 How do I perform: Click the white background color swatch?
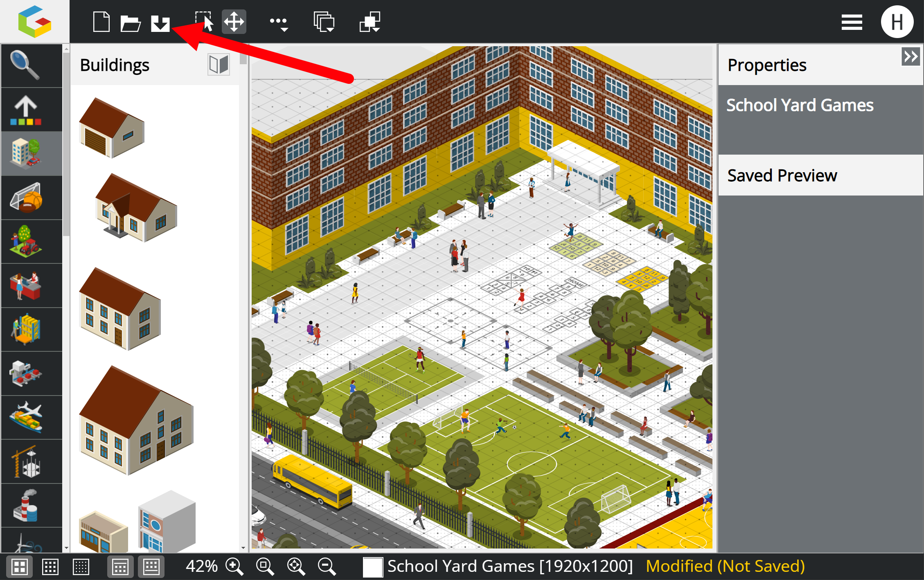pyautogui.click(x=372, y=567)
